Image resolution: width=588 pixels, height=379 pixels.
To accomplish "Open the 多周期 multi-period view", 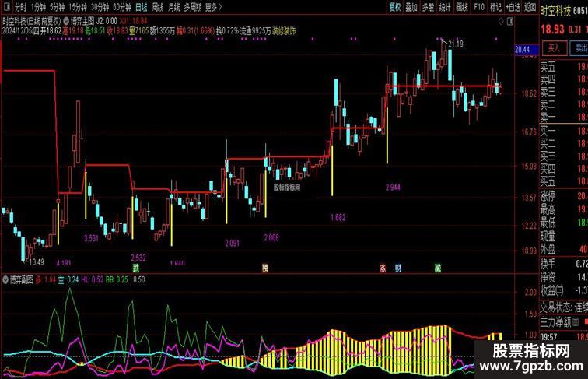I will click(193, 7).
